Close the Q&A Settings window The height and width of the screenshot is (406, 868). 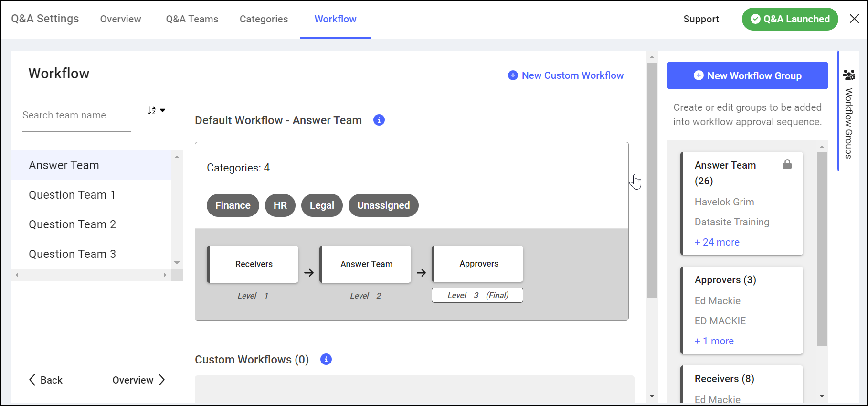pyautogui.click(x=854, y=19)
